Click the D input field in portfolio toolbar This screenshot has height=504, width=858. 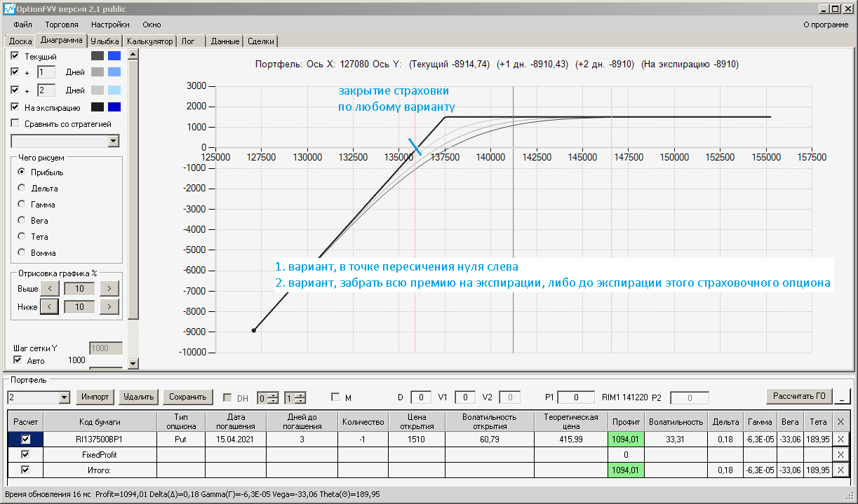tap(421, 397)
